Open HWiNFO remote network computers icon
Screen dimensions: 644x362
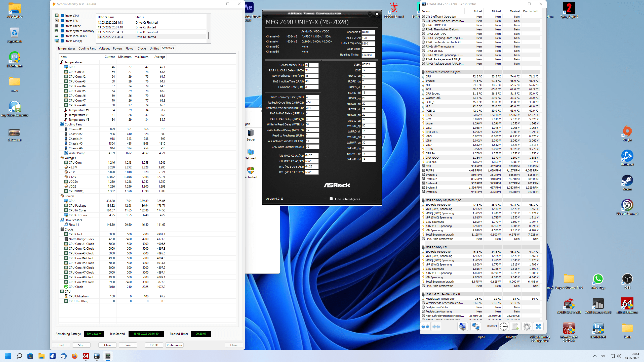click(475, 326)
